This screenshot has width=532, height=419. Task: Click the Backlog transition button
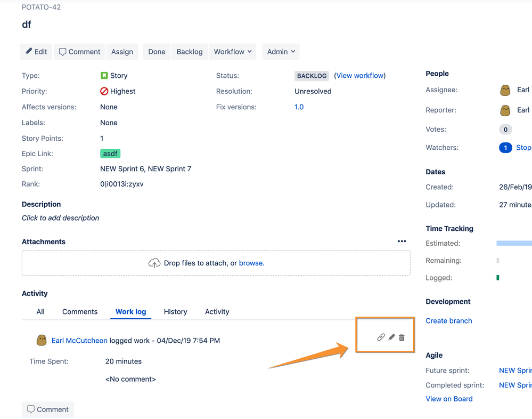pyautogui.click(x=190, y=52)
